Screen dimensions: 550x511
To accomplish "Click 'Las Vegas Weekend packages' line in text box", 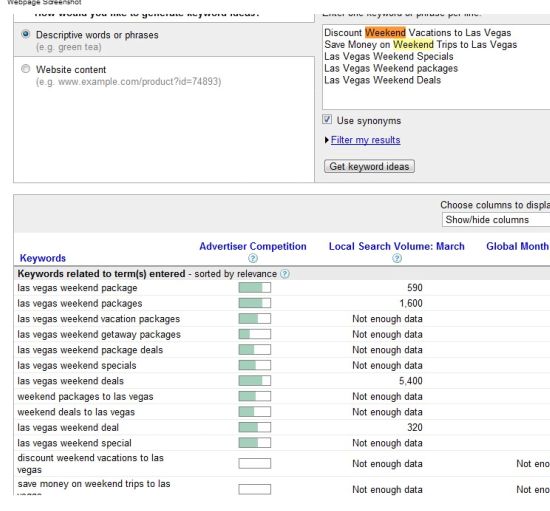I will (x=391, y=68).
